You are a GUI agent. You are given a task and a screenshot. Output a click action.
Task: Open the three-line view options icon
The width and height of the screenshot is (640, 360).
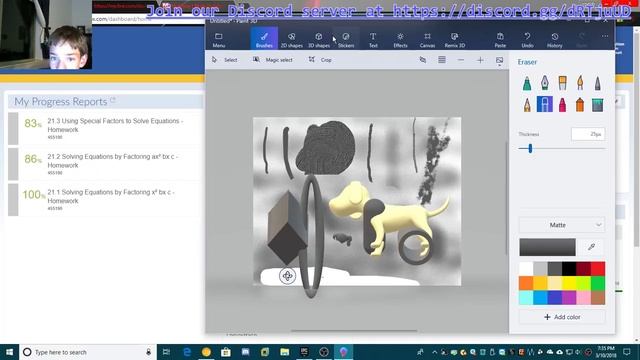pos(442,60)
